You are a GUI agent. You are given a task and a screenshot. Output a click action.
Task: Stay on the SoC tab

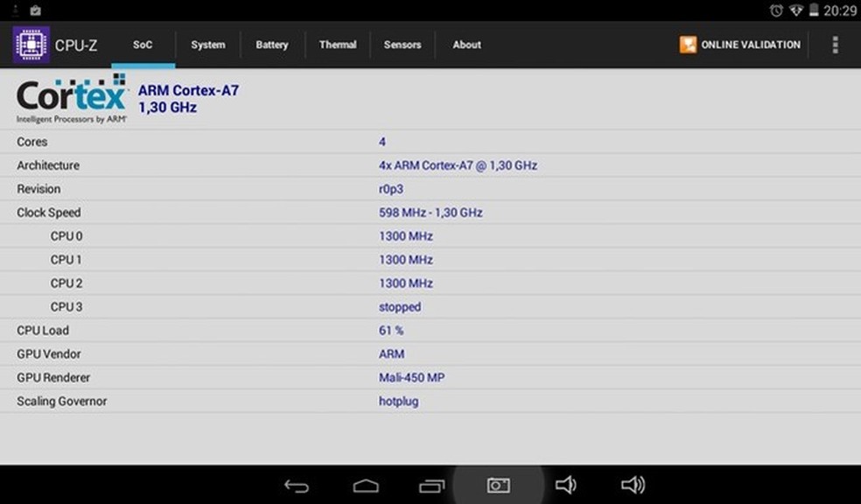point(143,44)
